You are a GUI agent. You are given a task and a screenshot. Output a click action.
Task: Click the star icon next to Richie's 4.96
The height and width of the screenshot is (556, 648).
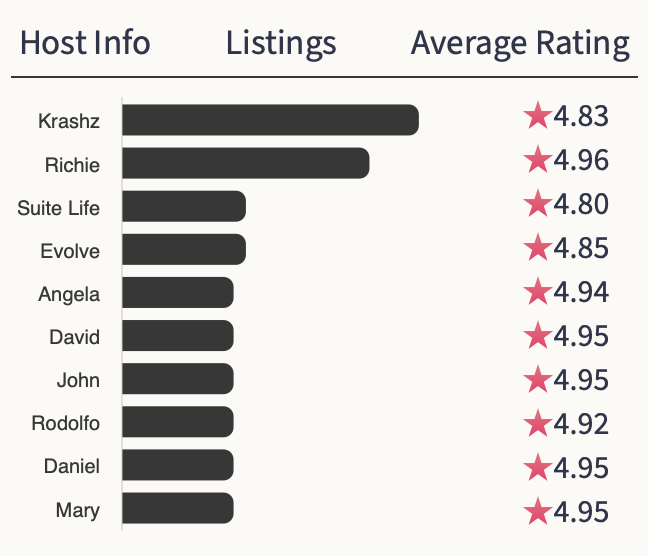537,160
